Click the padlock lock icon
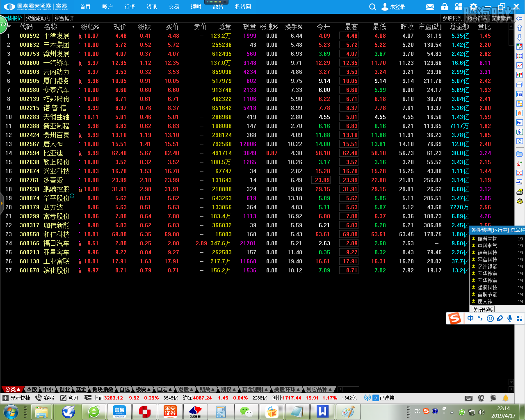 point(444,7)
